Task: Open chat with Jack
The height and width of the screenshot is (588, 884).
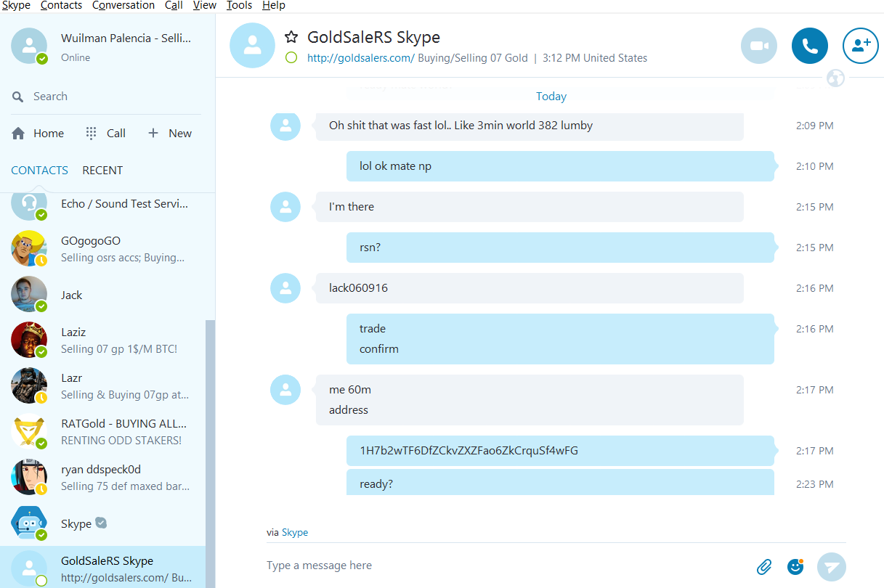Action: click(102, 295)
